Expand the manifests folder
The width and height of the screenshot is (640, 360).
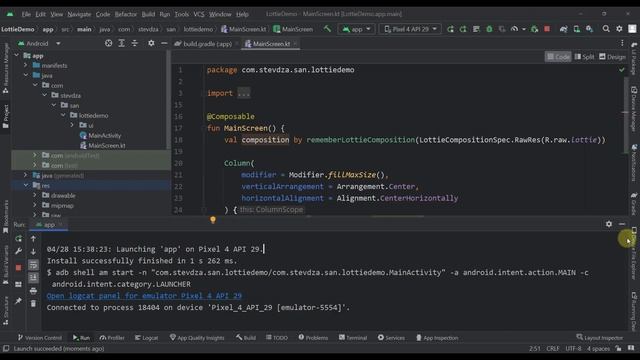26,65
